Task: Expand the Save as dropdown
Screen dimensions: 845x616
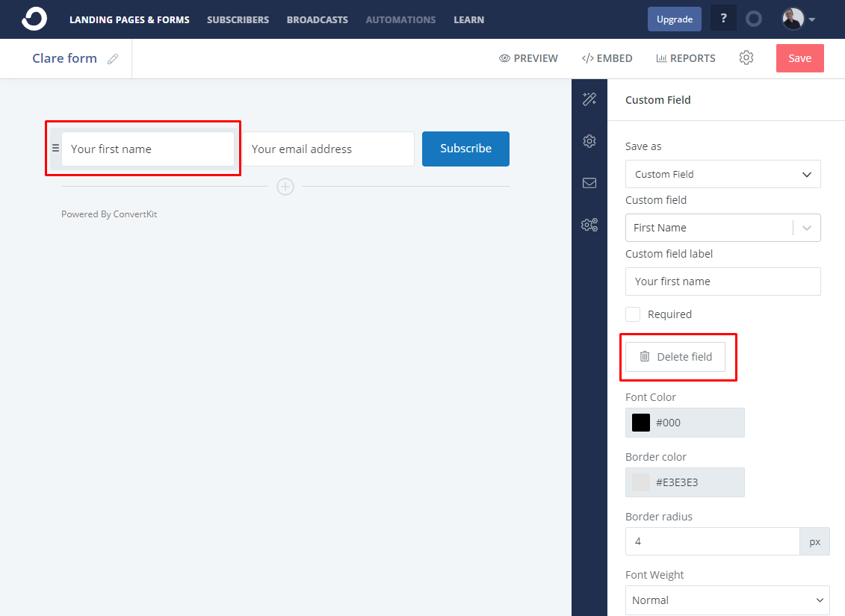Action: pyautogui.click(x=722, y=174)
